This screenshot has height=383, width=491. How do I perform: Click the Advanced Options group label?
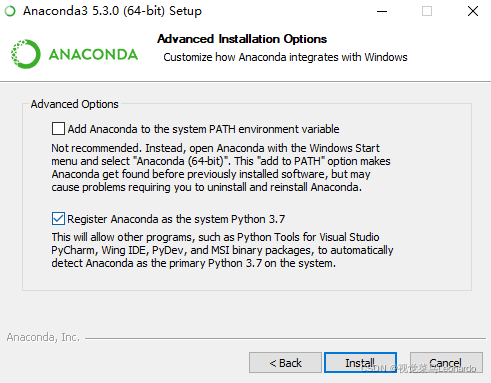pyautogui.click(x=75, y=104)
